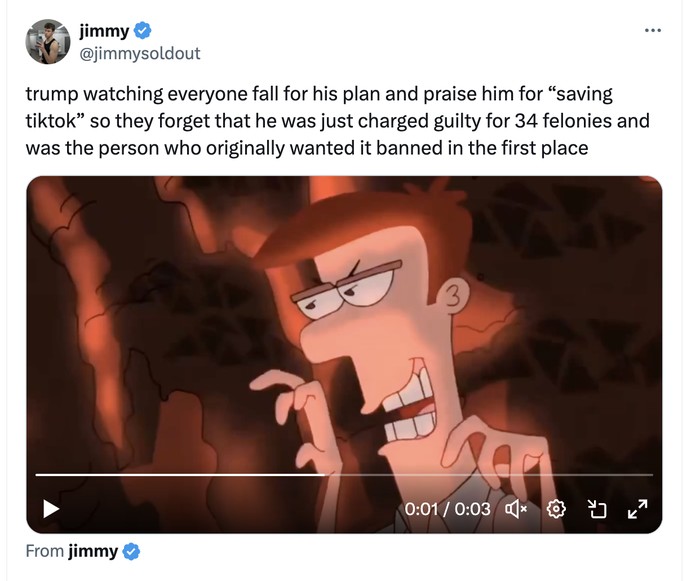The width and height of the screenshot is (700, 581).
Task: Click the verified badge after "From jimmy"
Action: [131, 551]
